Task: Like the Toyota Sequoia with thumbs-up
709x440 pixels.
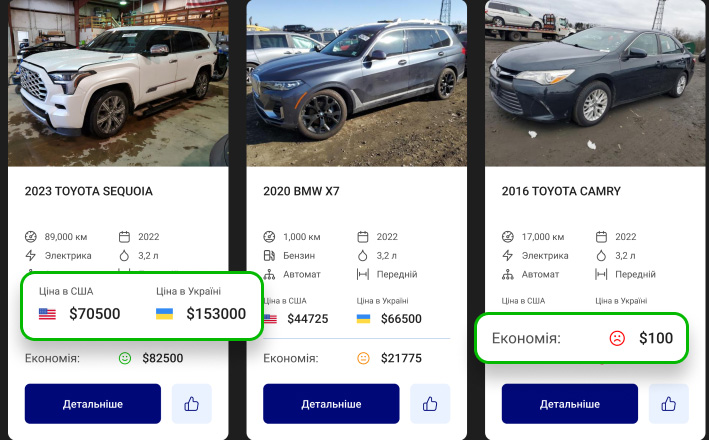Action: tap(192, 404)
